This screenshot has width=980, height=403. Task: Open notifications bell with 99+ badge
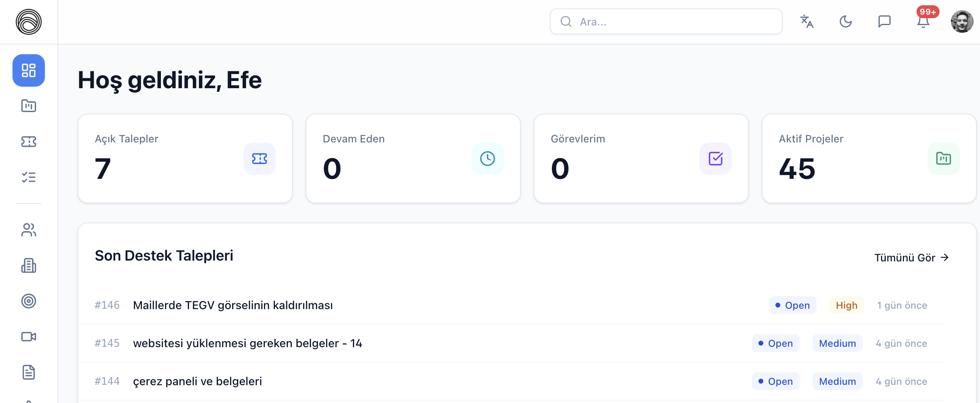tap(923, 21)
